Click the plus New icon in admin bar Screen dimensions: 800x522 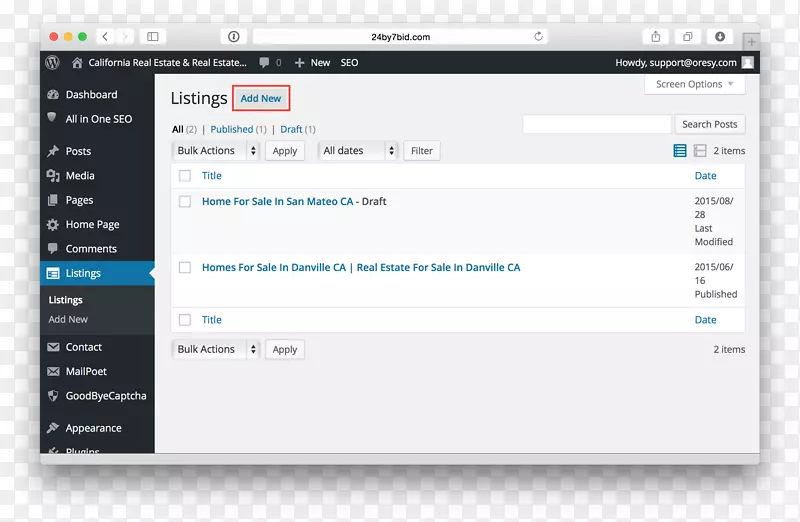click(299, 63)
